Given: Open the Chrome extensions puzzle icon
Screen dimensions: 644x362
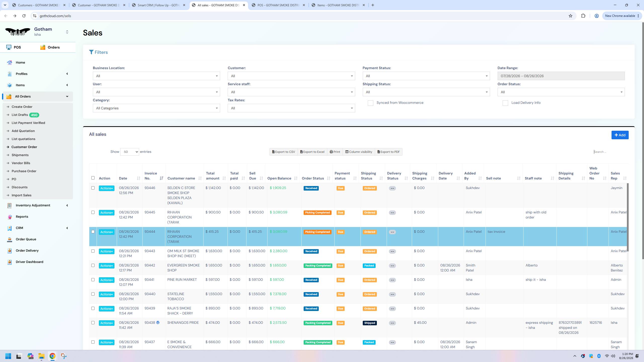Looking at the screenshot, I should pyautogui.click(x=583, y=16).
